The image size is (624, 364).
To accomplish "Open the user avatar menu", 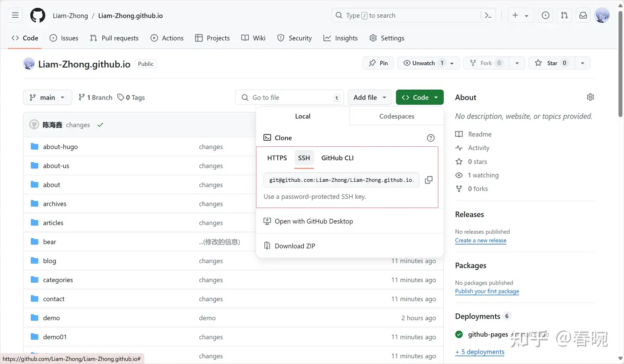I will coord(602,16).
